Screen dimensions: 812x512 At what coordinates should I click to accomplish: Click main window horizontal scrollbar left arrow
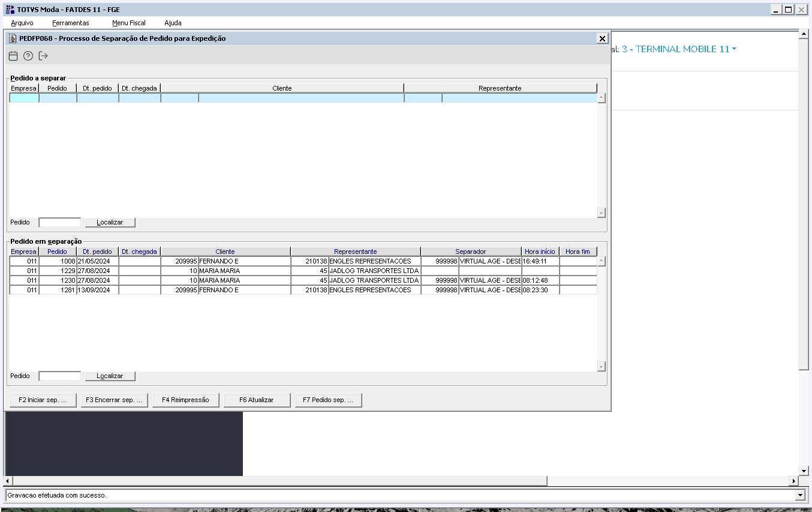(x=8, y=481)
